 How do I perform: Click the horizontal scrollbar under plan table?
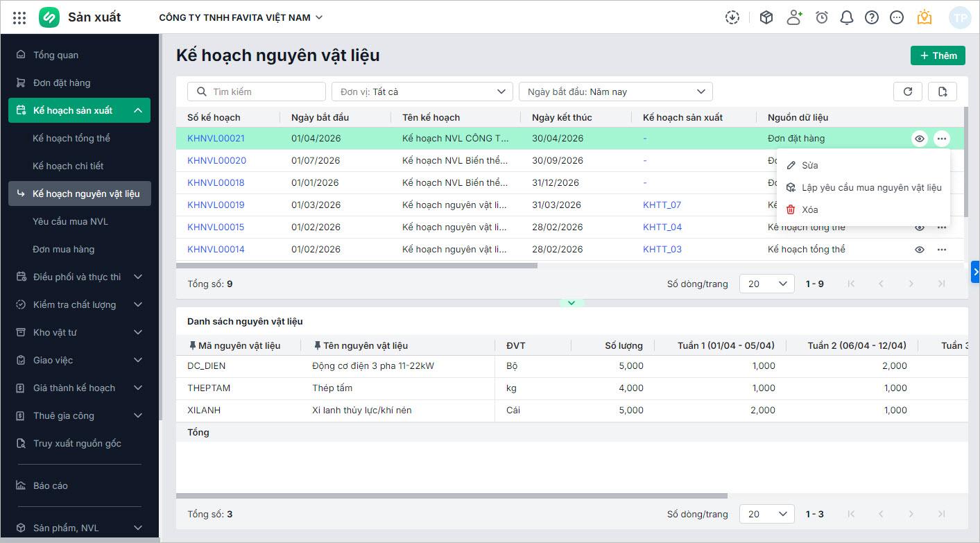coord(356,266)
